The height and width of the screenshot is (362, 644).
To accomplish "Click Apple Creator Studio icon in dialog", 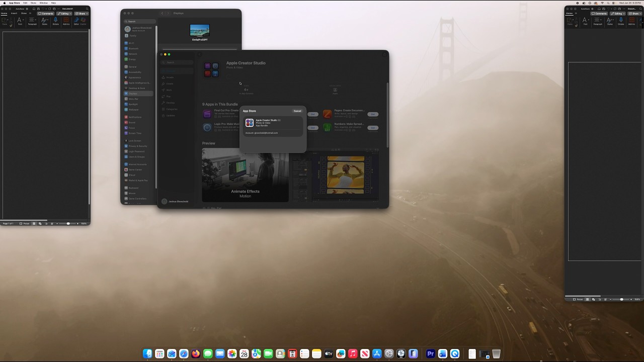I will [250, 123].
